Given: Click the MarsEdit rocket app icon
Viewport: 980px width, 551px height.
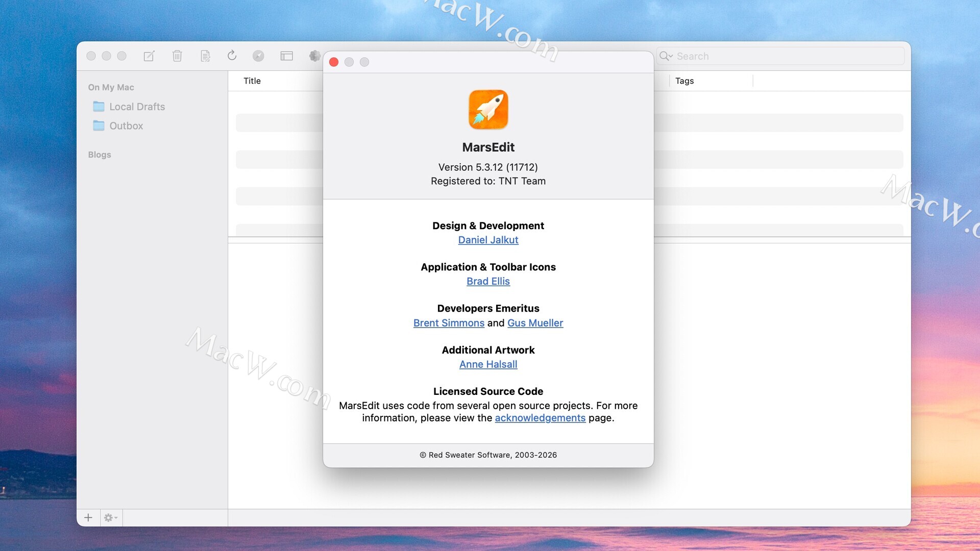Looking at the screenshot, I should point(488,110).
